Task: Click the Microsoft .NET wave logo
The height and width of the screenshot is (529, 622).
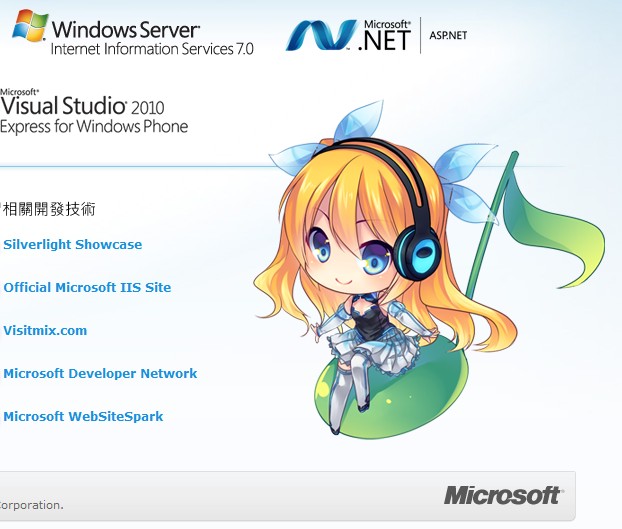Action: pos(321,35)
